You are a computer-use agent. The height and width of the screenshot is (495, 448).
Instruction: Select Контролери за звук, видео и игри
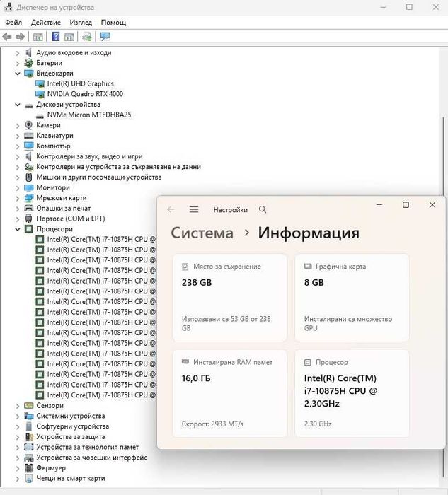coord(89,156)
